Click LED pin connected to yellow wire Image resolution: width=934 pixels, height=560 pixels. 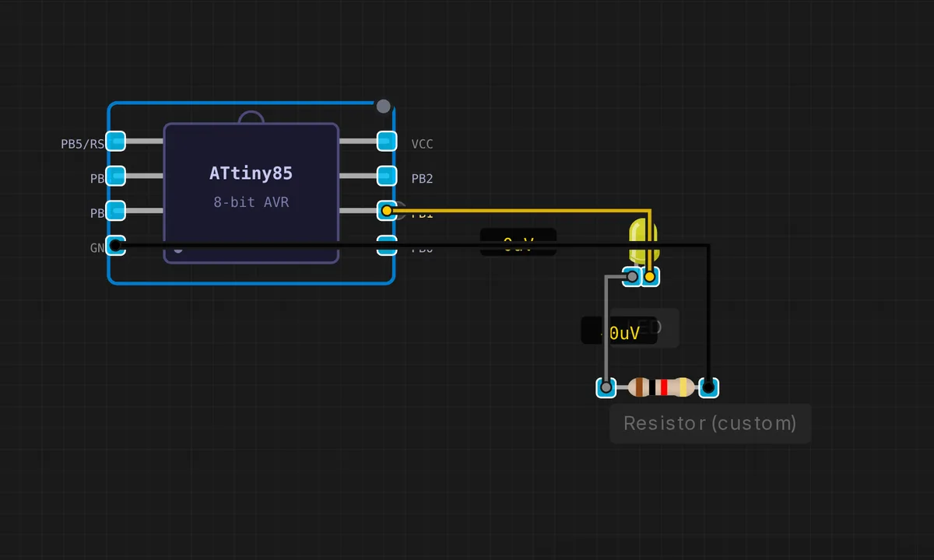(x=650, y=276)
